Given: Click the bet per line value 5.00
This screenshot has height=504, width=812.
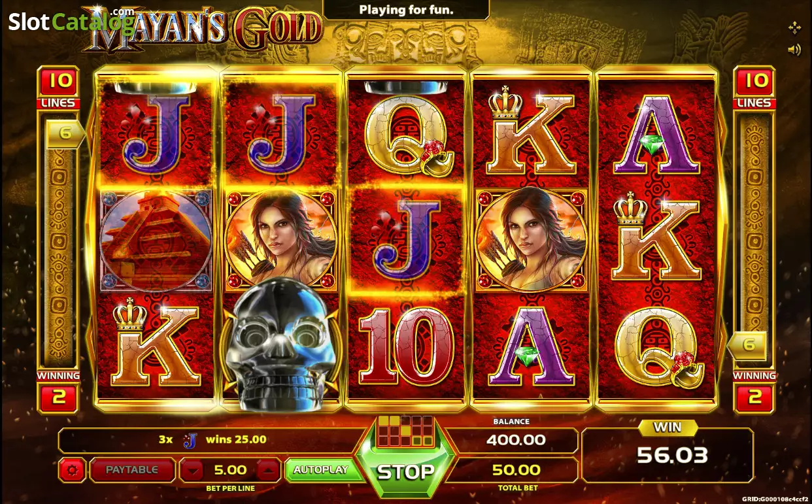Looking at the screenshot, I should pos(230,470).
